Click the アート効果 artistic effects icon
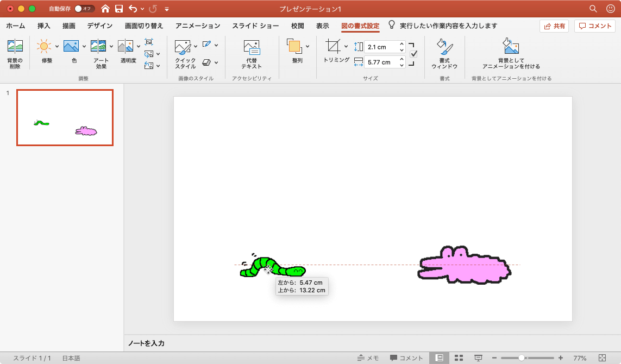This screenshot has height=364, width=621. point(98,47)
